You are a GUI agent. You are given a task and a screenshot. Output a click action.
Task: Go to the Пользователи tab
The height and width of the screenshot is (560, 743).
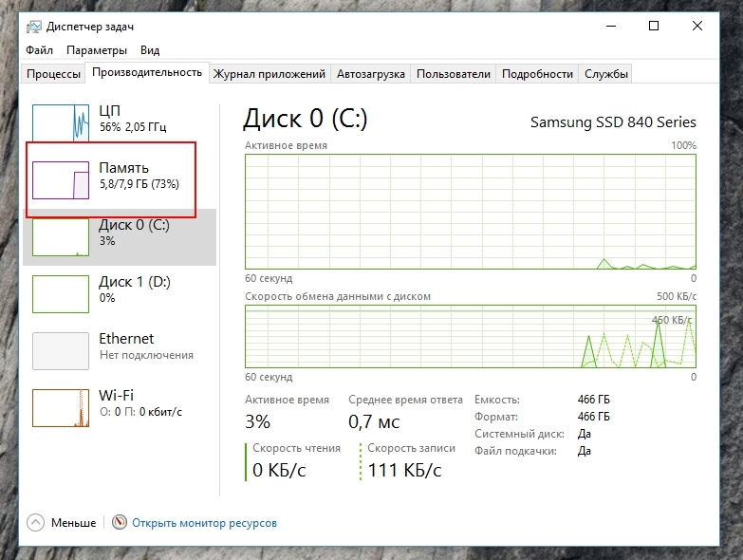[x=454, y=74]
